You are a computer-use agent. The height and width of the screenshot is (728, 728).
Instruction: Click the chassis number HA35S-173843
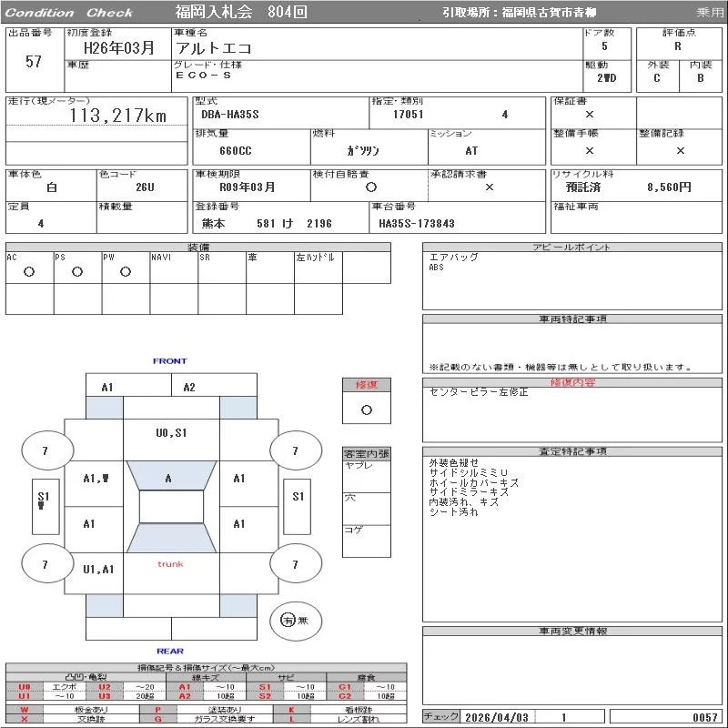[416, 223]
